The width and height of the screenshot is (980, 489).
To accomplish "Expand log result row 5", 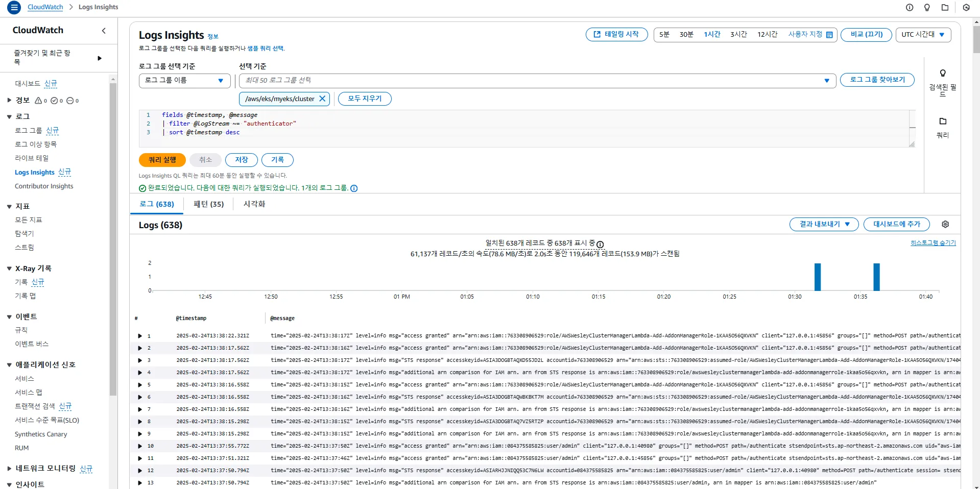I will 140,385.
